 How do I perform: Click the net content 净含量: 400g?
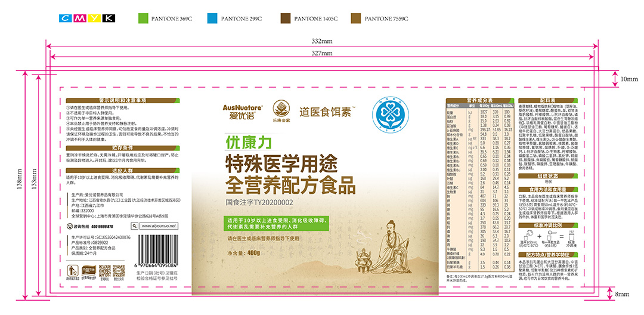point(243,253)
